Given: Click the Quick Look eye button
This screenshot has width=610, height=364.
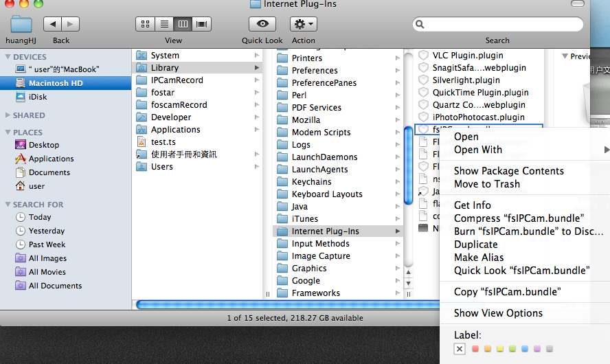Looking at the screenshot, I should point(262,24).
